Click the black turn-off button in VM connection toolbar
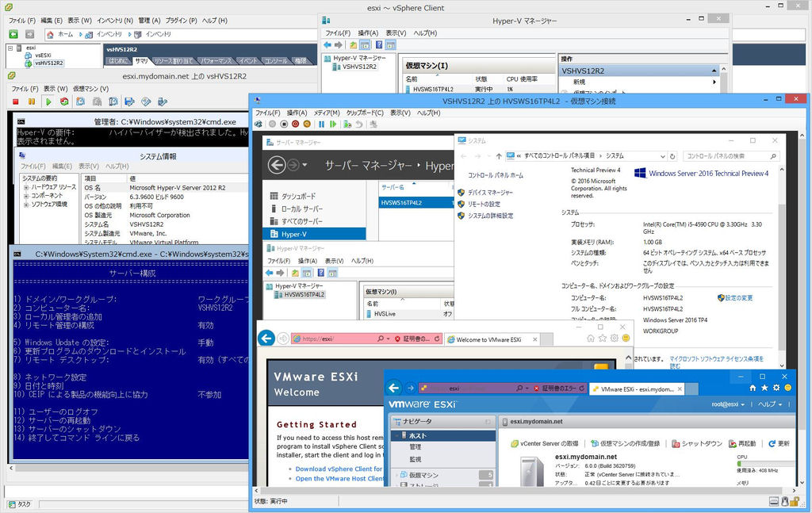812x513 pixels. coord(284,124)
